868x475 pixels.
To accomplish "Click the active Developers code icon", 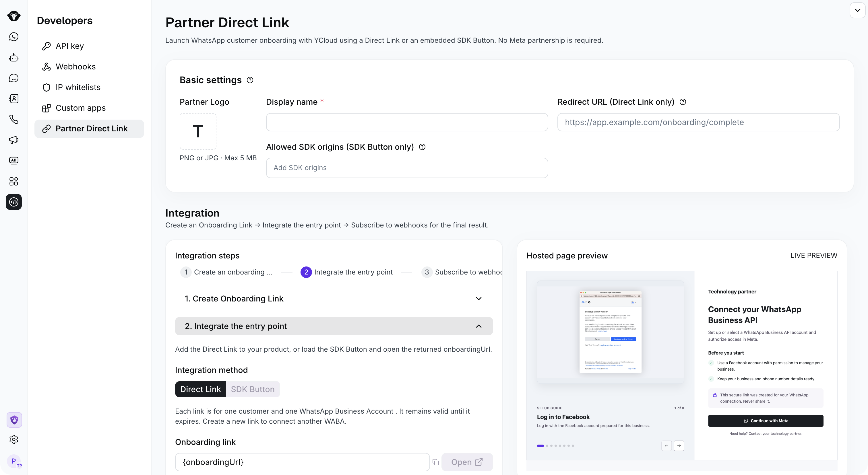I will 13,202.
